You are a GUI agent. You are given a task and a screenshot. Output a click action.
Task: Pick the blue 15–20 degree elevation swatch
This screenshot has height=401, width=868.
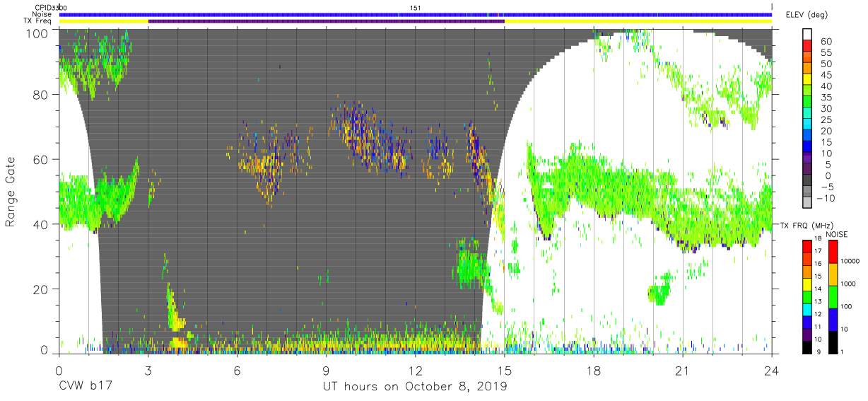(x=809, y=136)
